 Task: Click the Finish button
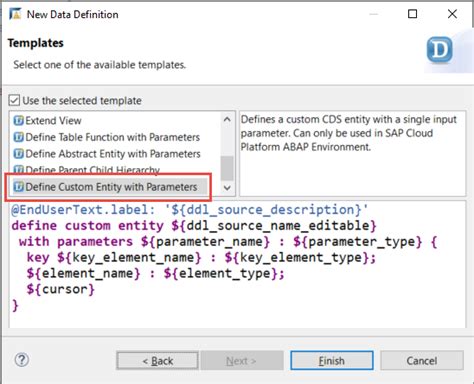(x=332, y=360)
